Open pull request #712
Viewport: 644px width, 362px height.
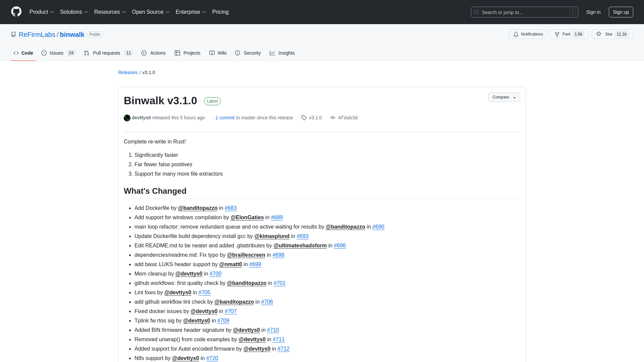[283, 349]
